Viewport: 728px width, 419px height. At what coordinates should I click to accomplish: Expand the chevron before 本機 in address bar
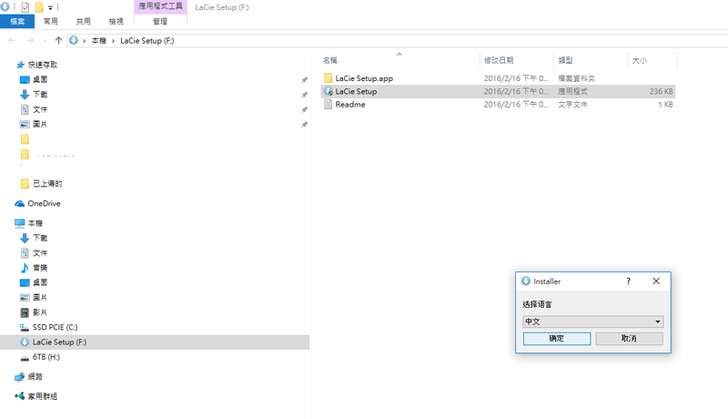pyautogui.click(x=84, y=41)
